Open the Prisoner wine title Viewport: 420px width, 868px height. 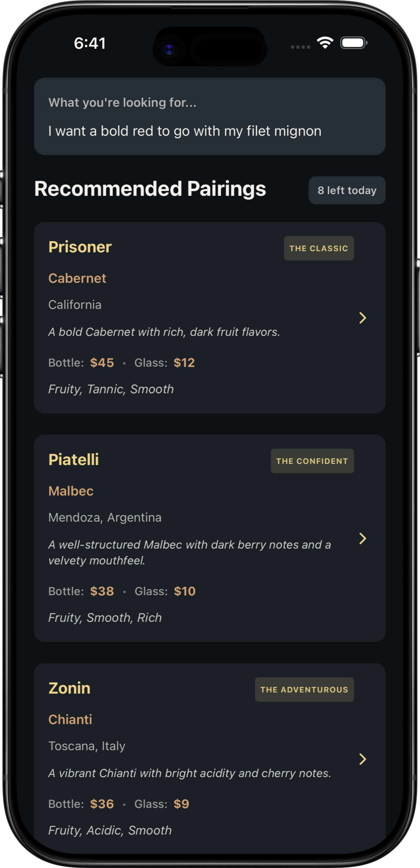[80, 247]
